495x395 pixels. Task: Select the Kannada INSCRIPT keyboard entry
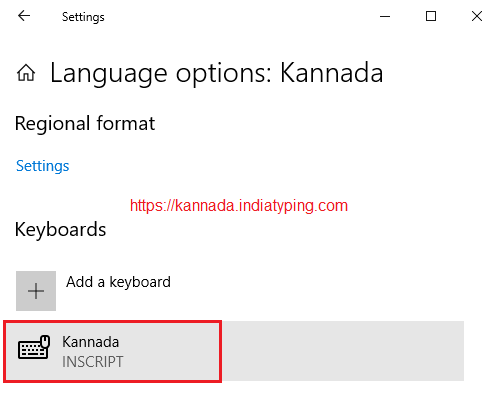233,351
